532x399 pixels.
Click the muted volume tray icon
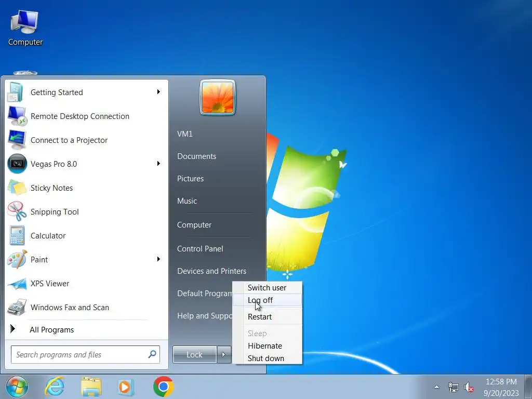(469, 387)
